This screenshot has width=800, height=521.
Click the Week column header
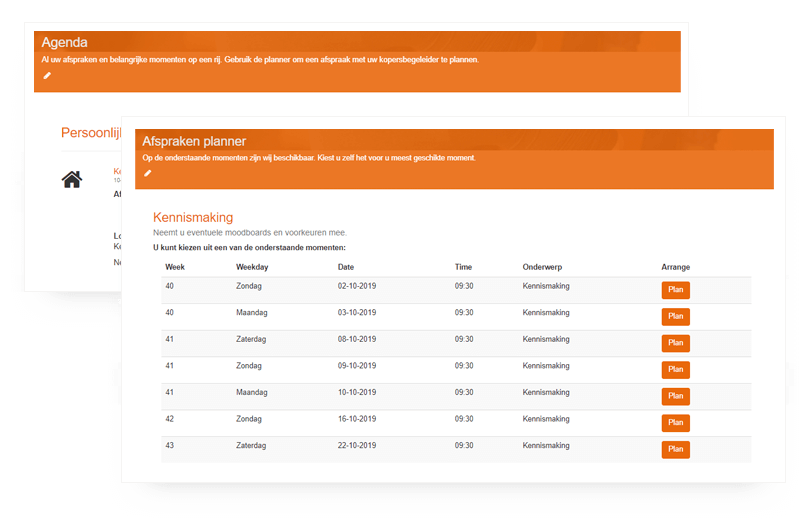pyautogui.click(x=175, y=267)
